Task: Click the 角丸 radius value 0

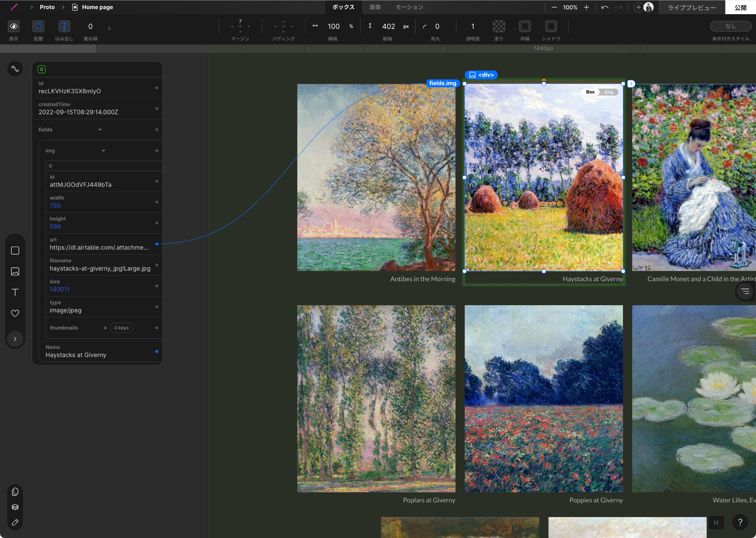Action: (x=437, y=26)
